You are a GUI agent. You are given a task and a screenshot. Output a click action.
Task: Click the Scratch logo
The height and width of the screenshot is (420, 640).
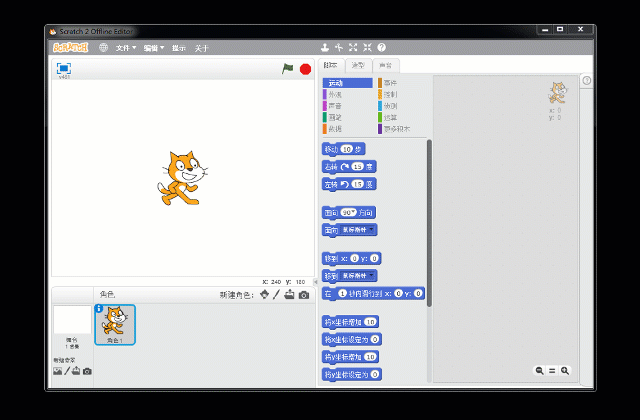pyautogui.click(x=71, y=47)
